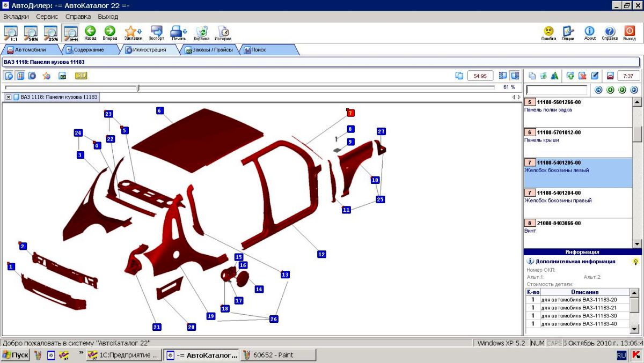Open the Корзина basket
644x363 pixels.
click(202, 33)
